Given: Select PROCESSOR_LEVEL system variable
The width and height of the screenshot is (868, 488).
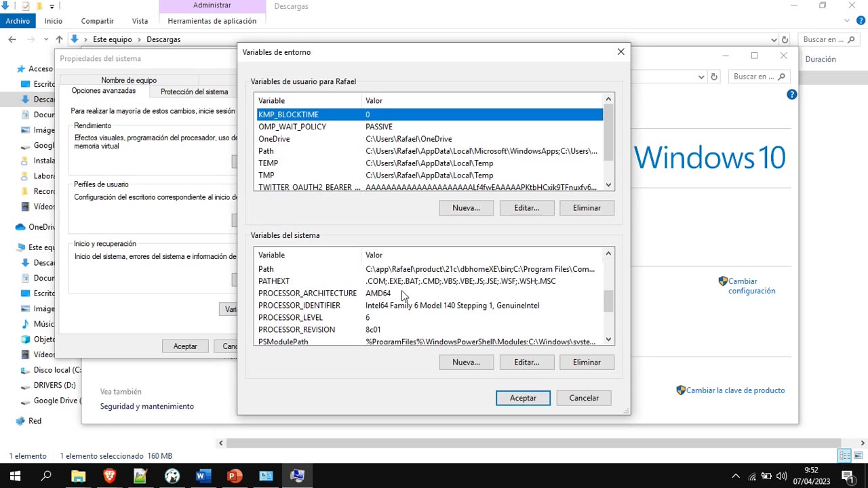Looking at the screenshot, I should pos(429,318).
